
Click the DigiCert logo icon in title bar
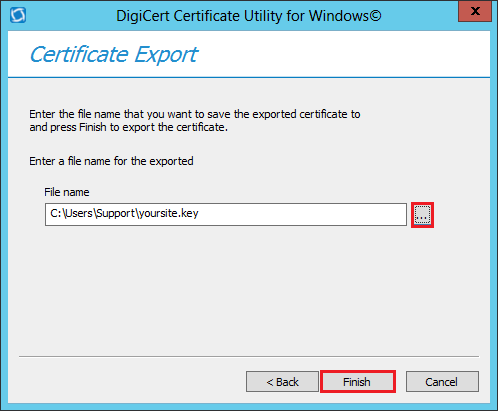18,15
